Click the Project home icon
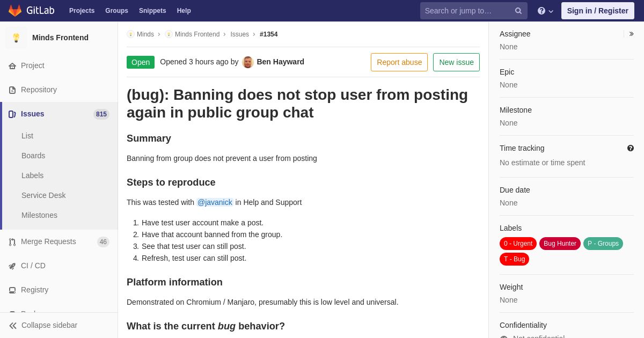 coord(12,66)
